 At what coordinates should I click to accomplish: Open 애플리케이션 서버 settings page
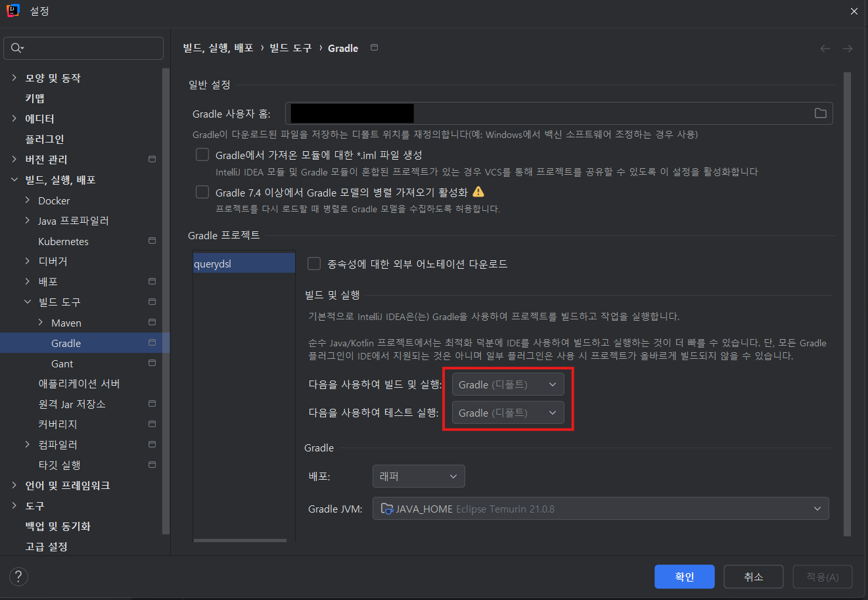[79, 384]
